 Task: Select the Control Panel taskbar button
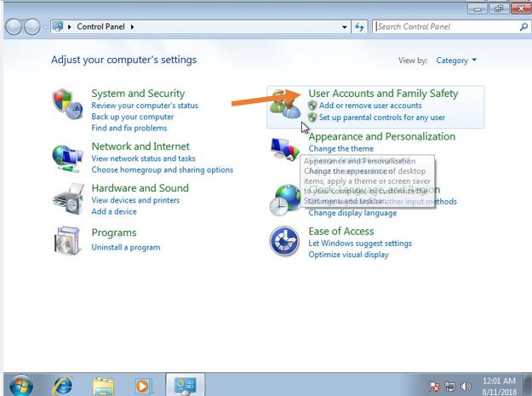point(185,385)
